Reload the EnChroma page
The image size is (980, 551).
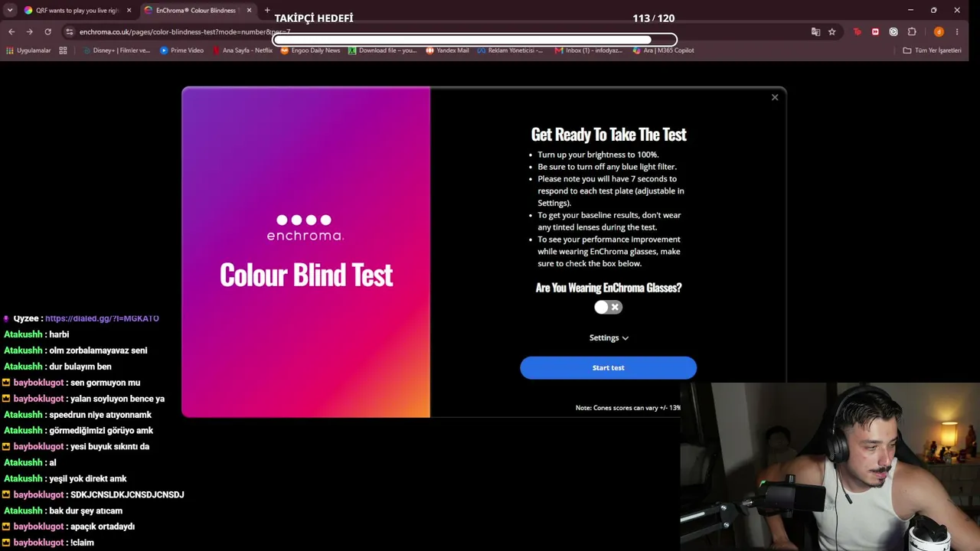pos(47,31)
